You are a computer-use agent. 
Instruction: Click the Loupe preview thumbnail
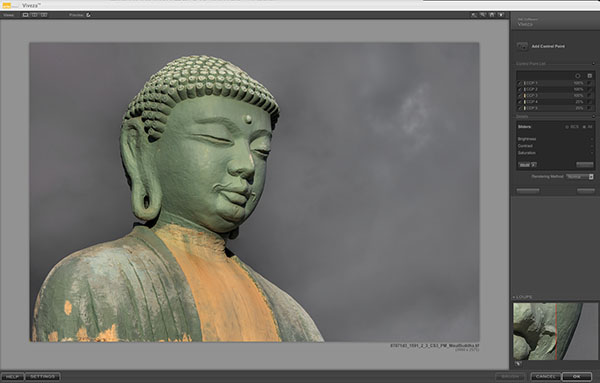click(555, 331)
